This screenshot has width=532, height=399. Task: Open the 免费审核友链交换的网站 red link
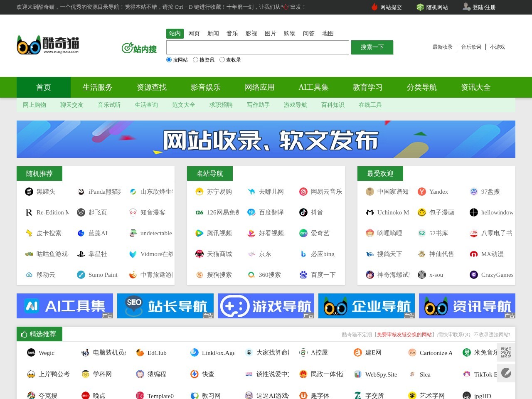[x=404, y=335]
